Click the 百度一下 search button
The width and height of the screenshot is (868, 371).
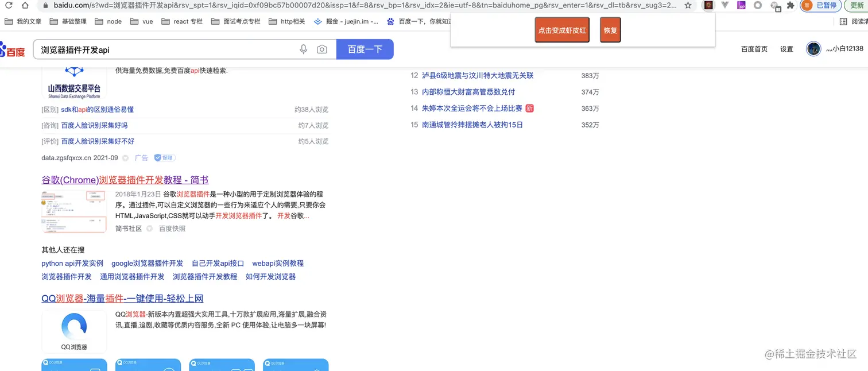[x=365, y=49]
